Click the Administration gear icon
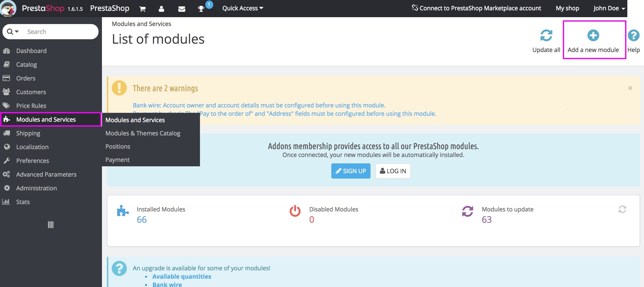Viewport: 644px width, 287px height. pyautogui.click(x=7, y=188)
